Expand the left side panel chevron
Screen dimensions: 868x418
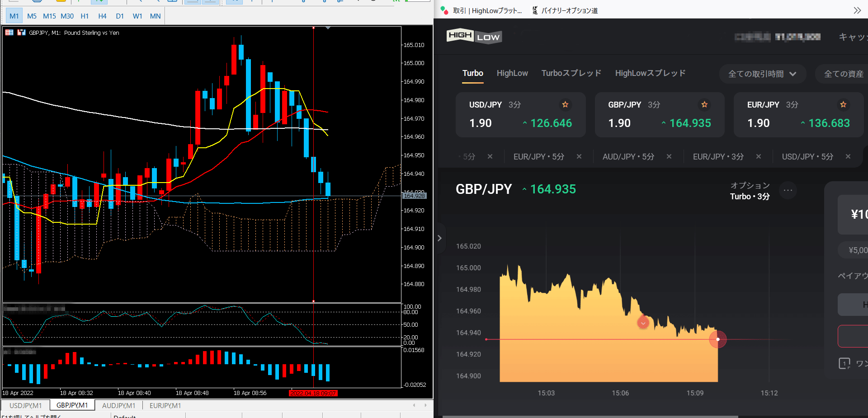439,238
